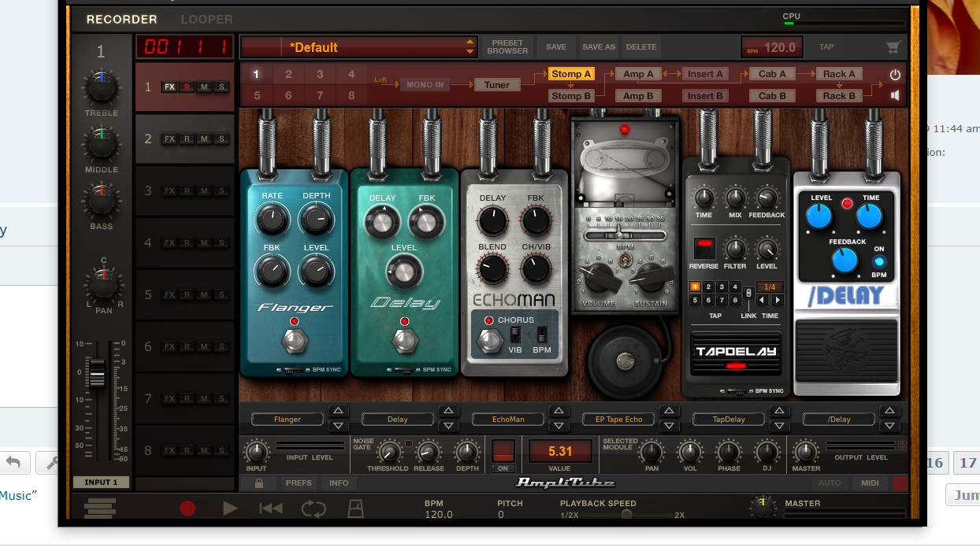980x551 pixels.
Task: Click the SAVE AS button
Action: (x=599, y=47)
